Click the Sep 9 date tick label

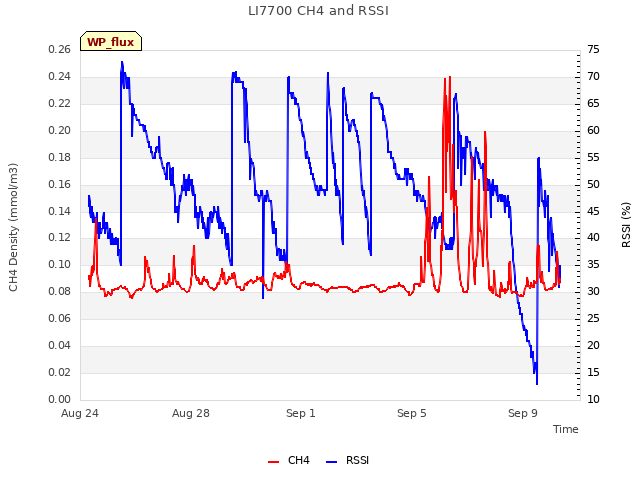point(522,413)
